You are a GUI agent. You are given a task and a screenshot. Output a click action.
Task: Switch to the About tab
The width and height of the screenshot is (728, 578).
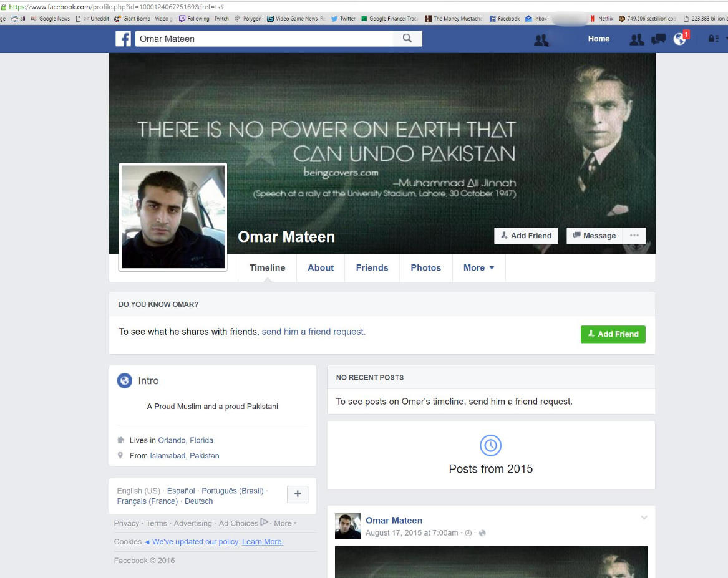pos(321,267)
